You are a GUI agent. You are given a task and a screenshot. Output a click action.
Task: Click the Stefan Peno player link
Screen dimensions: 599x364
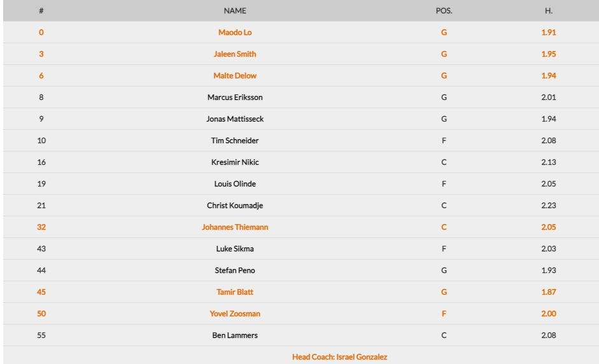(x=235, y=270)
